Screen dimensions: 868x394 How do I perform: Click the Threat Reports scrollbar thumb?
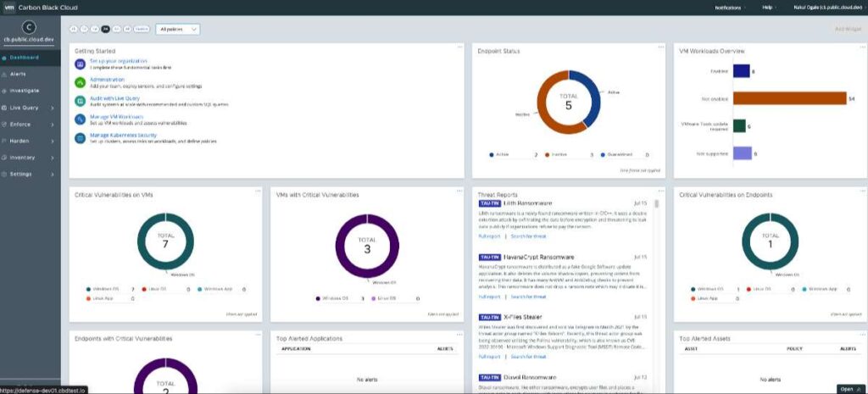click(x=657, y=204)
